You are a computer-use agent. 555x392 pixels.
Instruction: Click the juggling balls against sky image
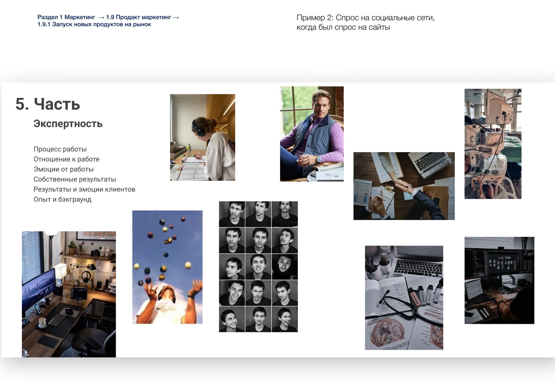(x=167, y=267)
